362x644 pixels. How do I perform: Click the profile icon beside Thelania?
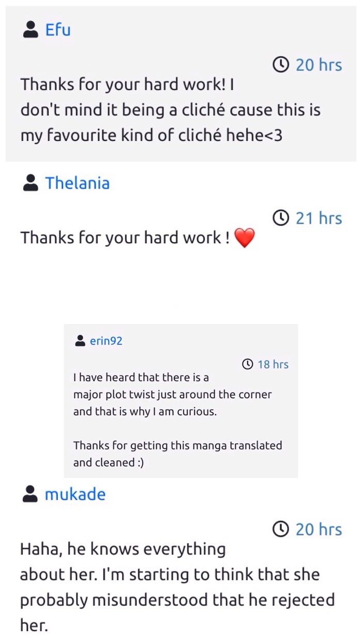point(31,183)
